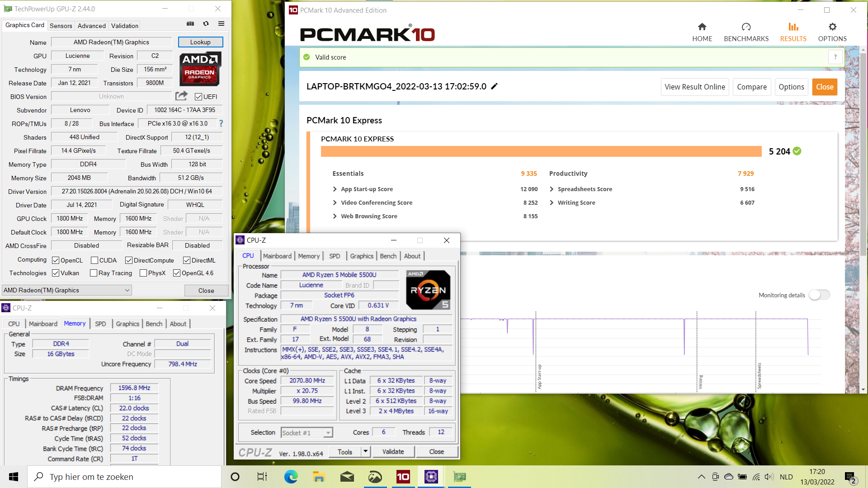Launch Microsoft Edge from taskbar

(x=291, y=477)
